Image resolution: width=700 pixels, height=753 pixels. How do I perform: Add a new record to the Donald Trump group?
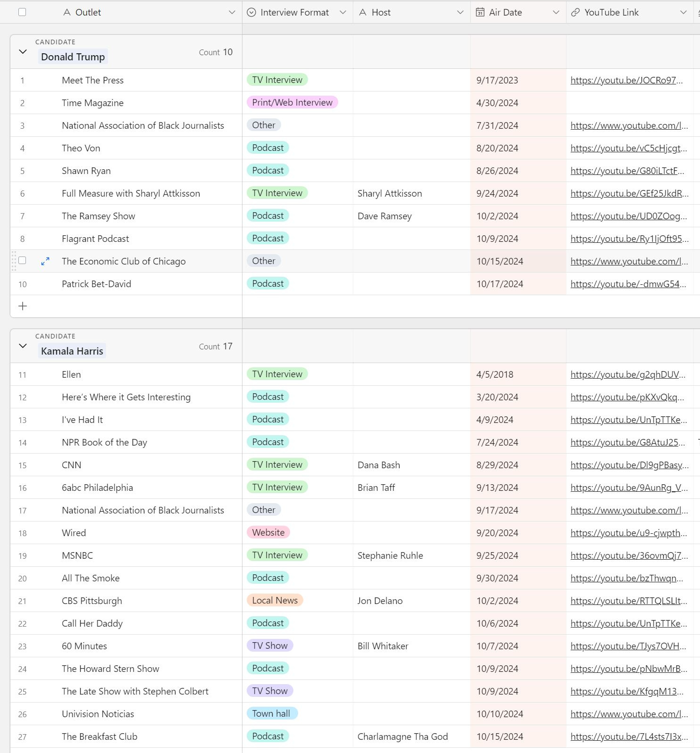[x=23, y=306]
